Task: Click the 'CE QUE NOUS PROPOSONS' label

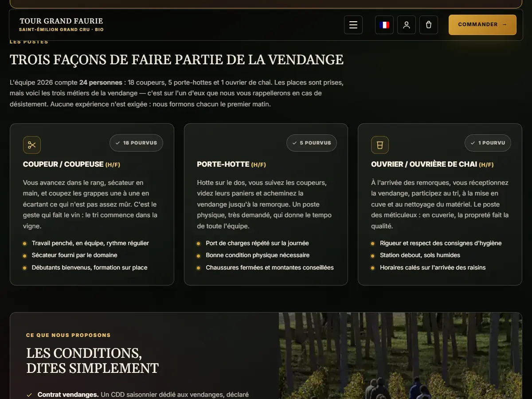Action: [x=68, y=336]
